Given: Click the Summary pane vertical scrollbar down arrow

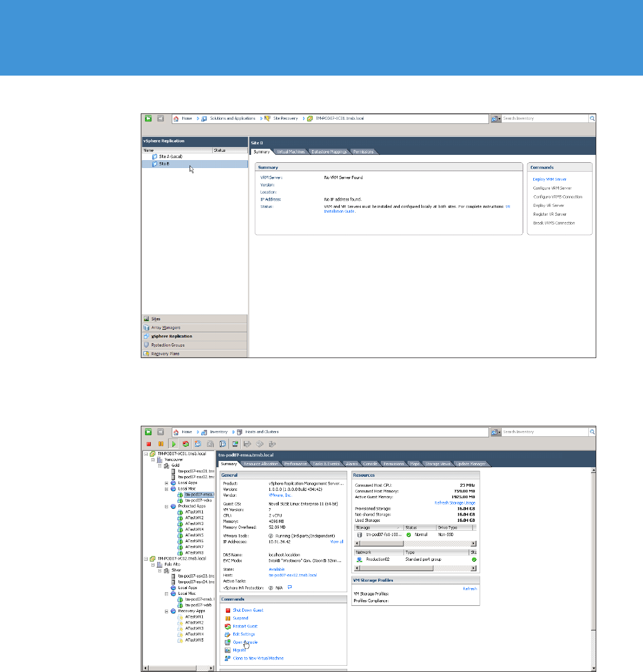Looking at the screenshot, I should coord(594,668).
